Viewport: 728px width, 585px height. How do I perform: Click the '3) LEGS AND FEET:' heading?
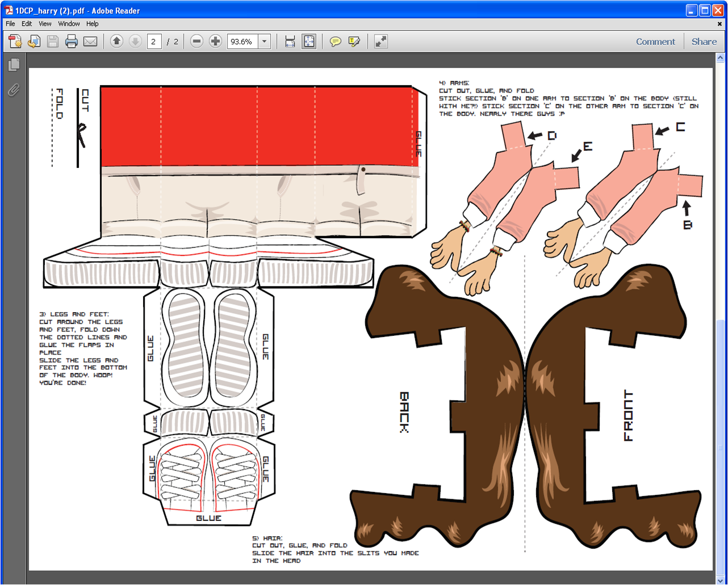coord(74,314)
